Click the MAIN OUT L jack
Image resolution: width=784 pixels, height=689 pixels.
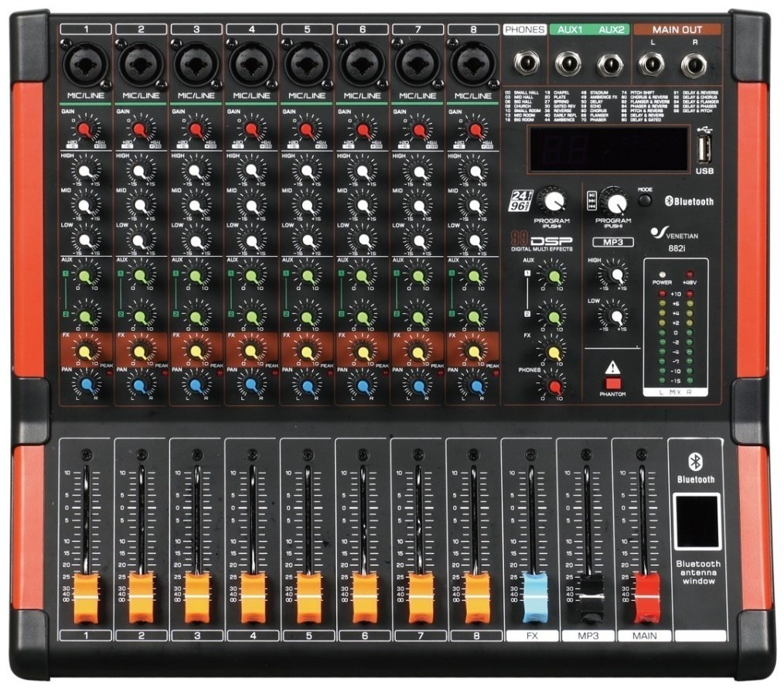(x=652, y=64)
